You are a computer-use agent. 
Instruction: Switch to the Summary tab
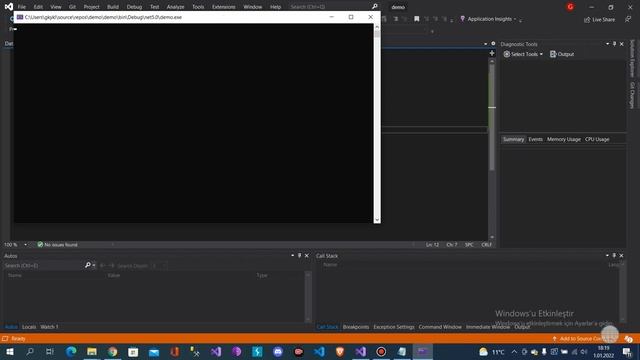point(513,139)
